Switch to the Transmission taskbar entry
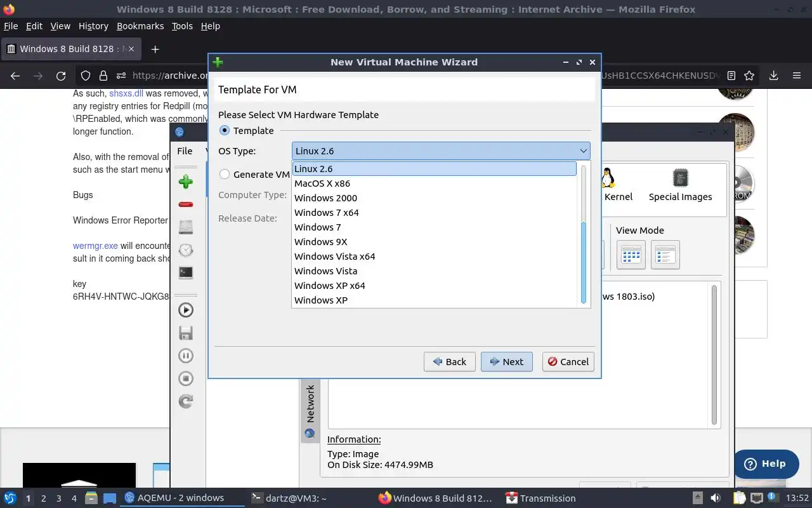This screenshot has height=508, width=812. 540,498
